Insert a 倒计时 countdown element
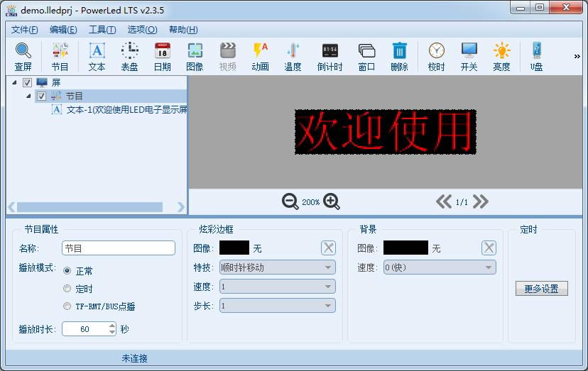This screenshot has width=588, height=371. 330,57
